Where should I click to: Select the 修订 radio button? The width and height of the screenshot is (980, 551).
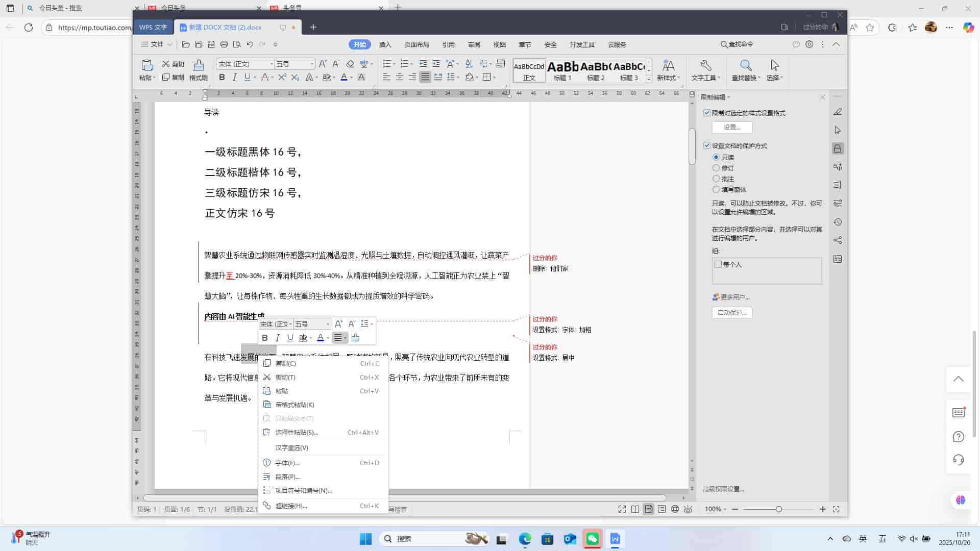coord(716,168)
